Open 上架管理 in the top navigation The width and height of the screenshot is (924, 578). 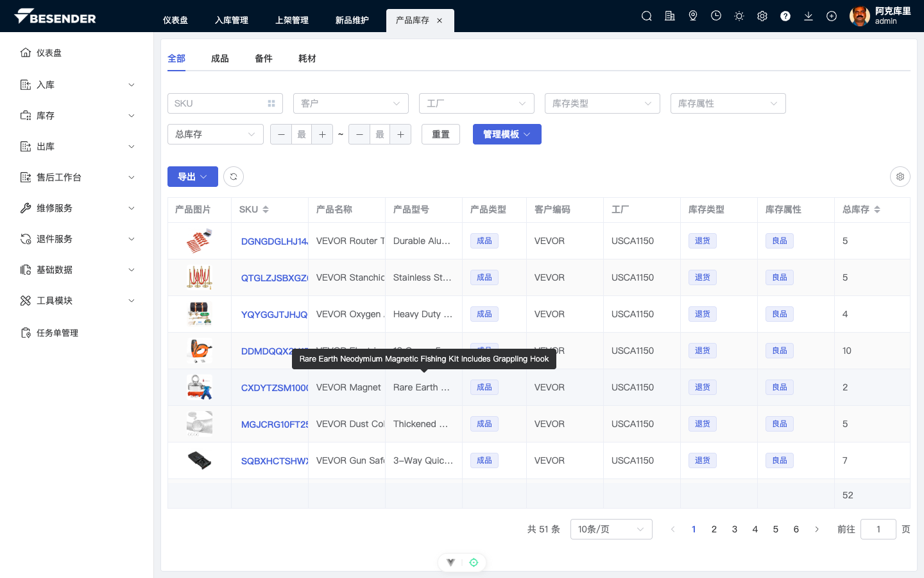tap(292, 21)
